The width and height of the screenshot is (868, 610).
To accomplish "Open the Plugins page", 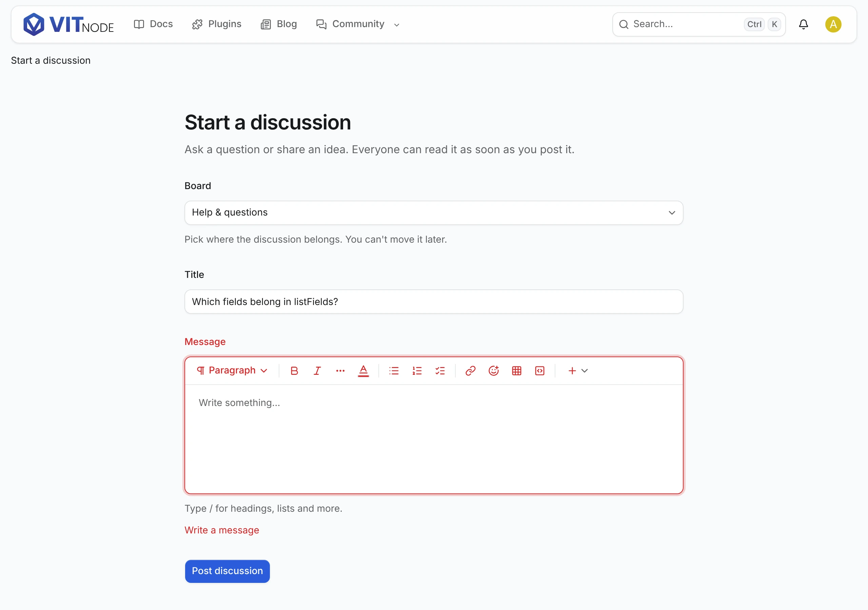I will click(217, 24).
